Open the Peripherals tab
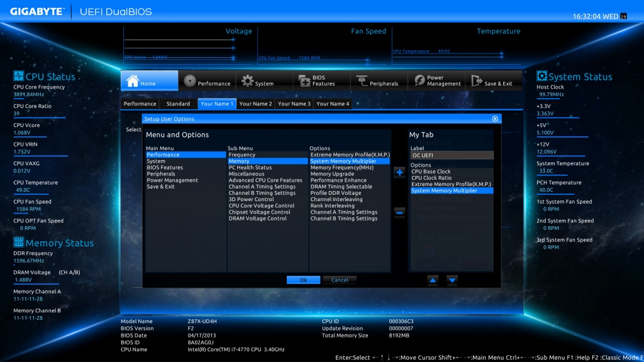This screenshot has width=644, height=362. pyautogui.click(x=379, y=80)
